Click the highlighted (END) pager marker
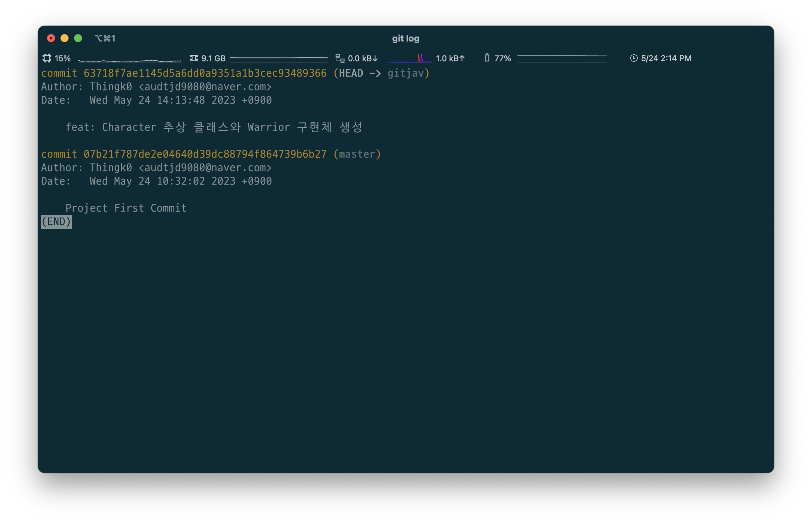This screenshot has height=523, width=812. pyautogui.click(x=56, y=222)
